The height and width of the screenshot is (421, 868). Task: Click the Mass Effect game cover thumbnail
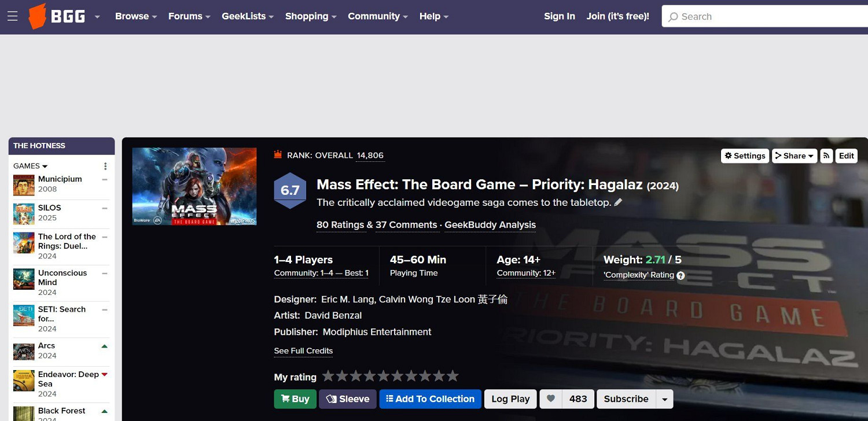coord(194,186)
